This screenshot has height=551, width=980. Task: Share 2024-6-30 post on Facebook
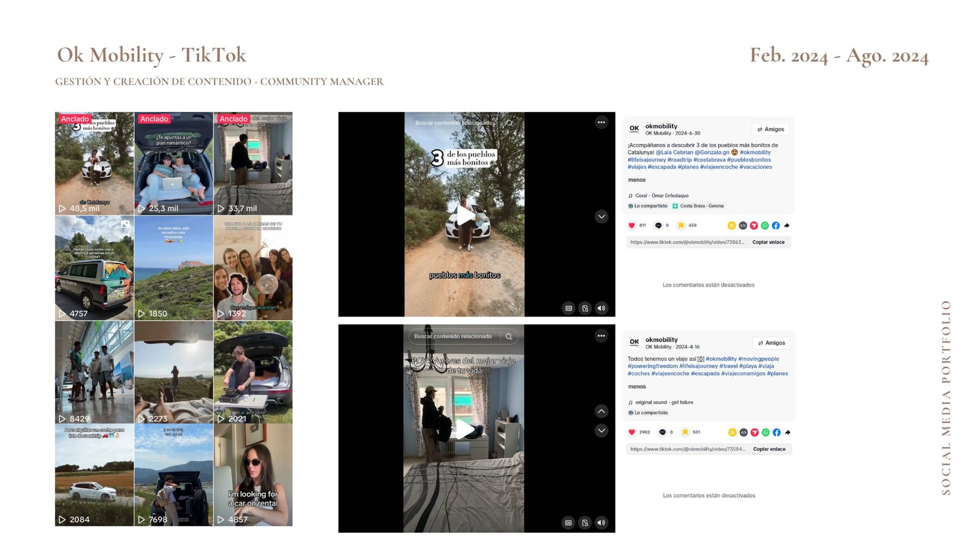click(x=776, y=225)
